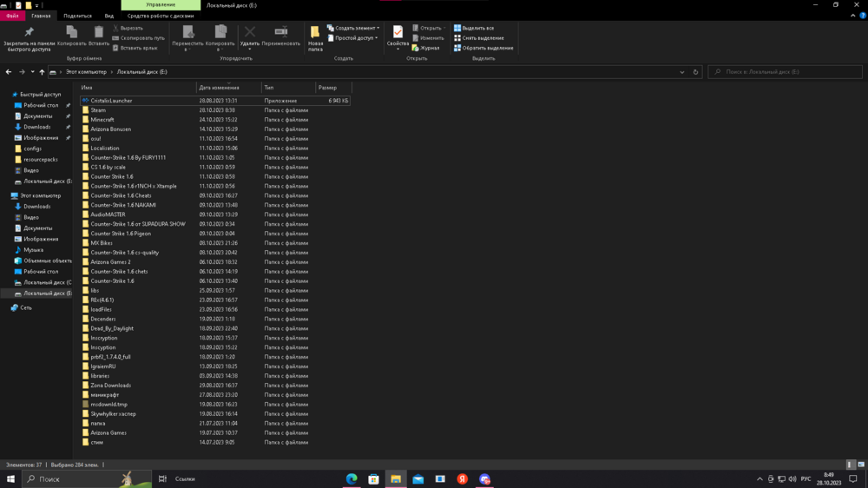
Task: Collapse the ribbon with the chevron
Action: 852,16
